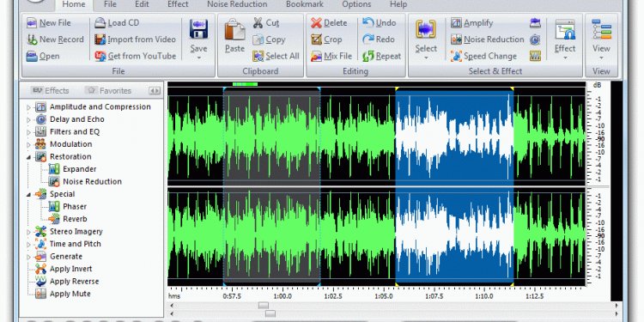Click the lower zoom slider thumb
Image resolution: width=644 pixels, height=322 pixels.
pyautogui.click(x=270, y=313)
